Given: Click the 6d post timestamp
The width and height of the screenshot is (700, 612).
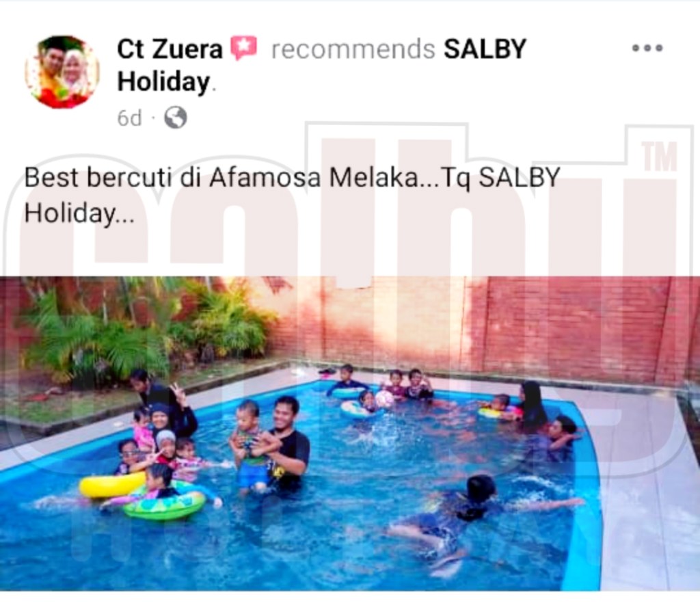Looking at the screenshot, I should 129,118.
